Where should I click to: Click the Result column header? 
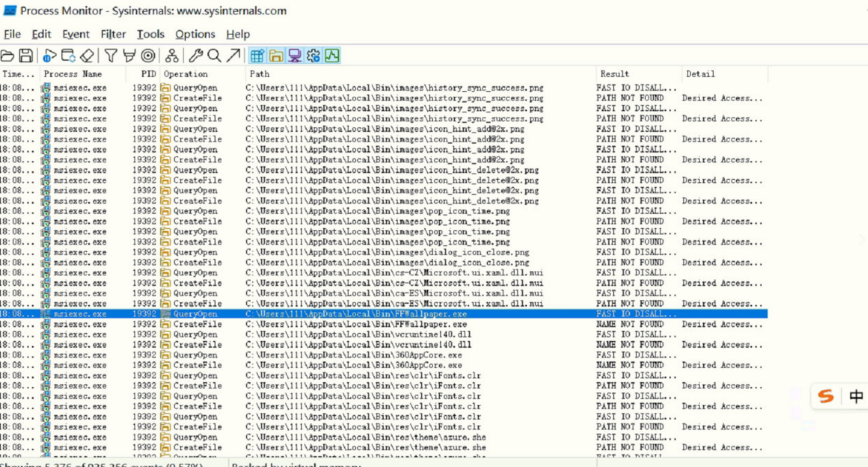pos(614,74)
